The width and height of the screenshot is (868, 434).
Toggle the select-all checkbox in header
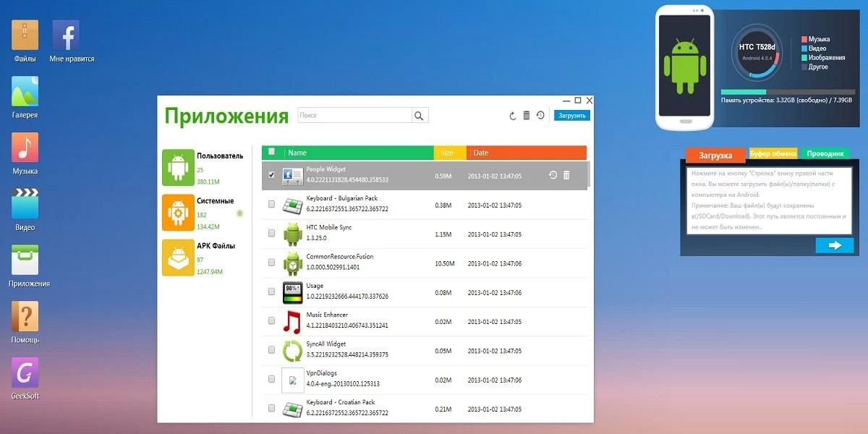tap(271, 152)
